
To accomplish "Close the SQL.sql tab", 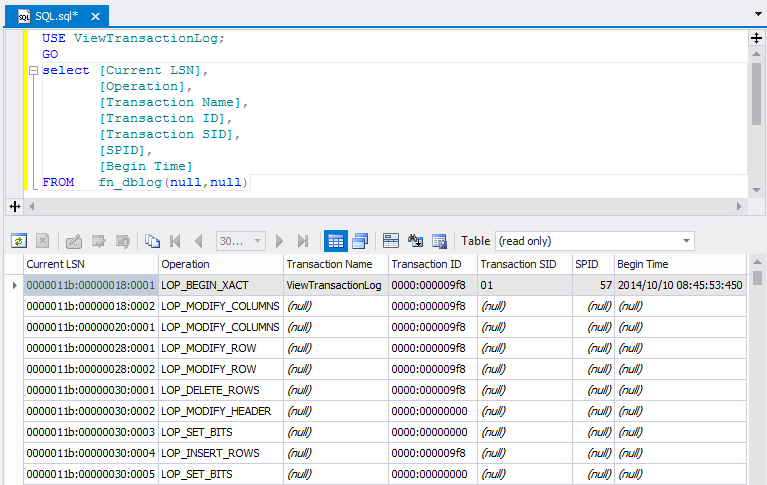I will (95, 17).
